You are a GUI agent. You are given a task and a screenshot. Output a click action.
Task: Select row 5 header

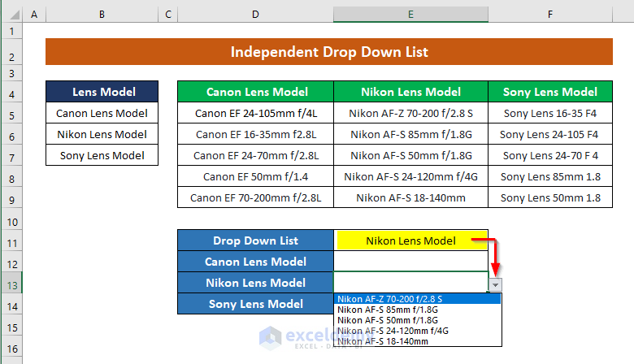click(x=11, y=113)
